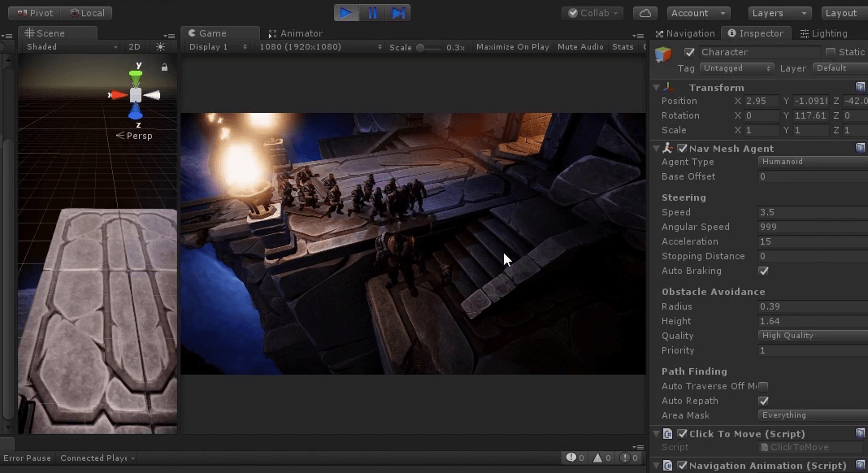Click the Character GameObject cube icon
The width and height of the screenshot is (868, 473).
[664, 54]
